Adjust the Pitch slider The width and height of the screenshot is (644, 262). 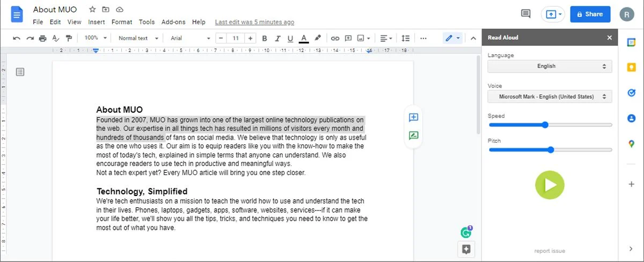pyautogui.click(x=550, y=150)
